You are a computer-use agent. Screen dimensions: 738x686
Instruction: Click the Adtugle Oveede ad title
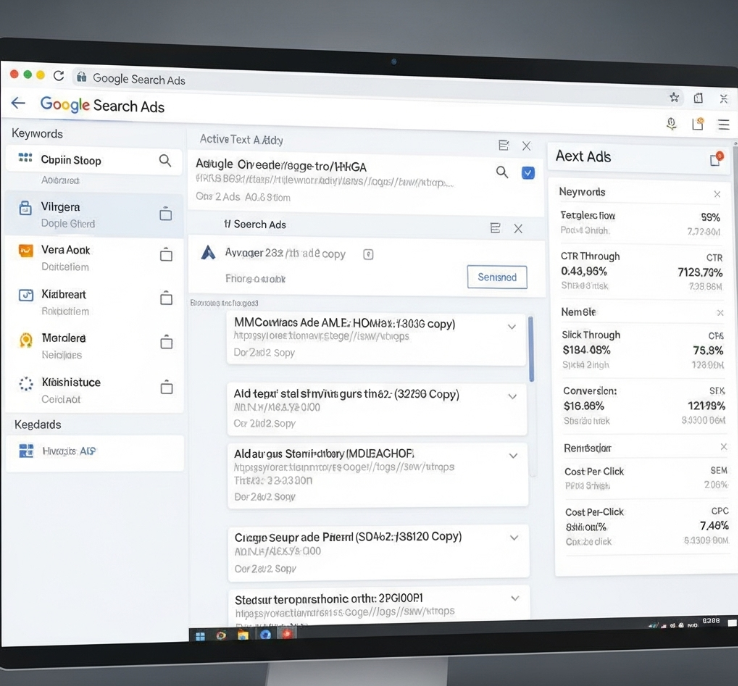click(x=281, y=165)
